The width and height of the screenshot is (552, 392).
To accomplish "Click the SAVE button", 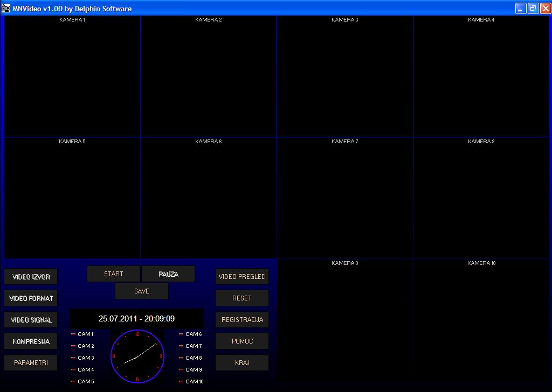I will [x=142, y=291].
